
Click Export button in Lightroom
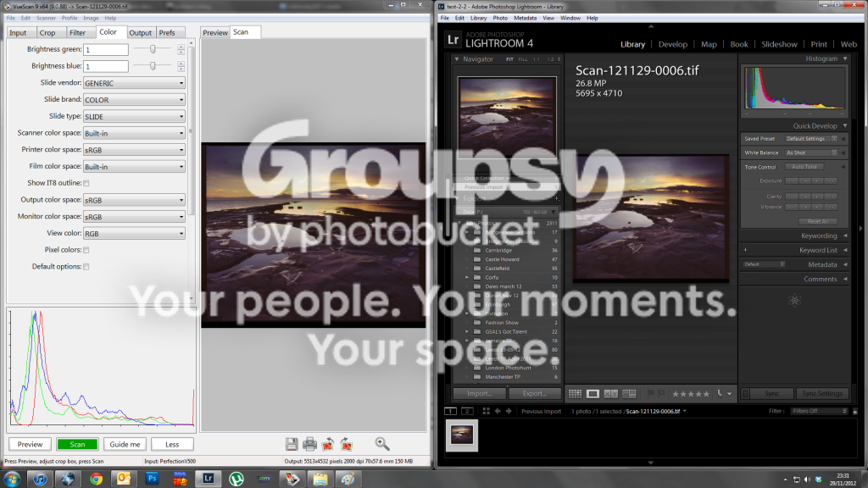[x=534, y=393]
